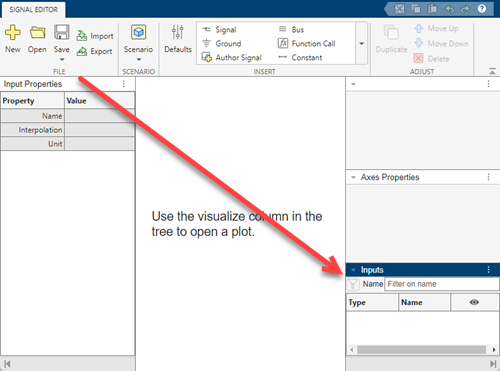The width and height of the screenshot is (500, 371).
Task: Click the paste icon in quick access toolbar
Action: point(432,9)
